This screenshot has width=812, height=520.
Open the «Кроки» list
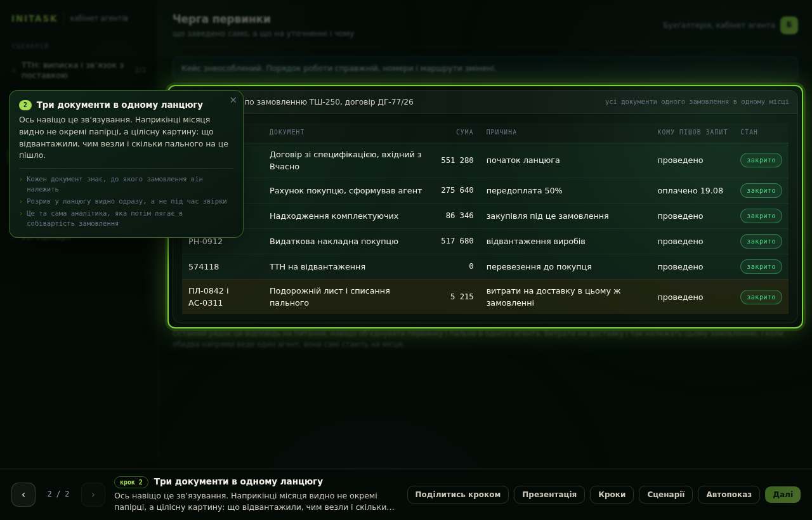[x=612, y=495]
